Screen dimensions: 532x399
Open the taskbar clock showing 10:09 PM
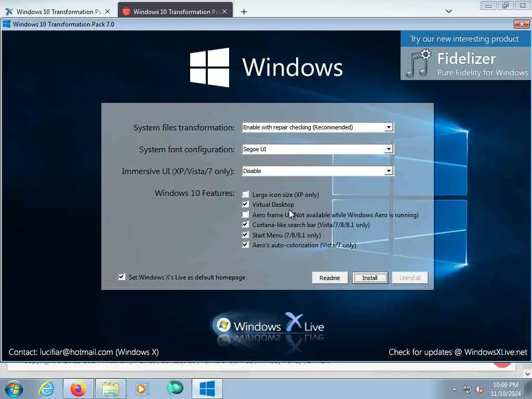click(x=506, y=389)
